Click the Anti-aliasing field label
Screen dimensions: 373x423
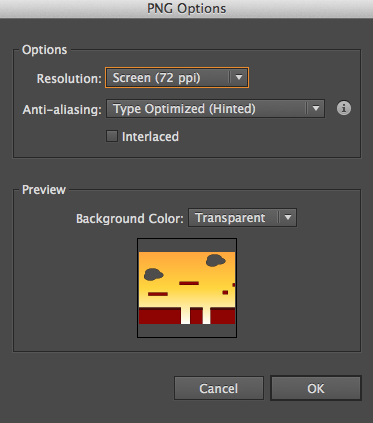[62, 109]
